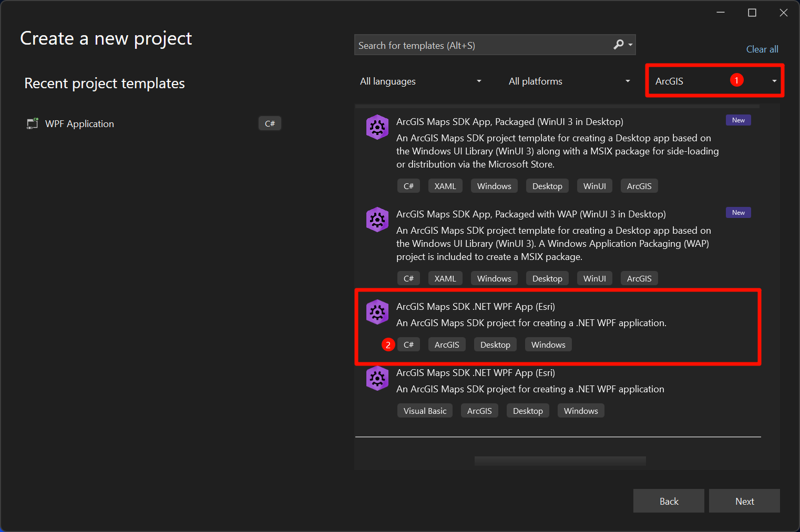Click the ArcGIS hexagon icon of WinUI 3 Packaged template
800x532 pixels.
pos(377,127)
